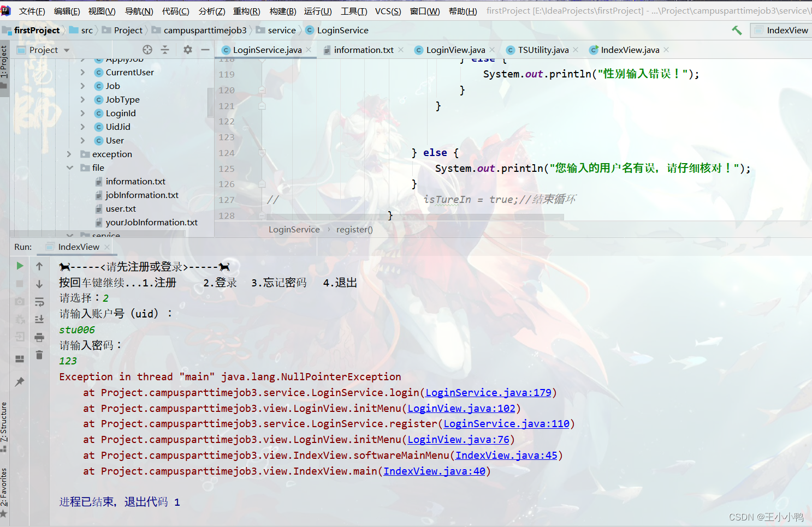The image size is (812, 527).
Task: Expand the Job class node
Action: click(x=82, y=86)
